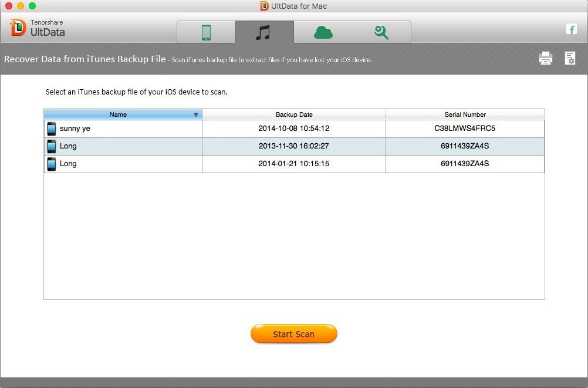Viewport: 588px width, 388px height.
Task: Click the Start Scan button
Action: pyautogui.click(x=294, y=334)
